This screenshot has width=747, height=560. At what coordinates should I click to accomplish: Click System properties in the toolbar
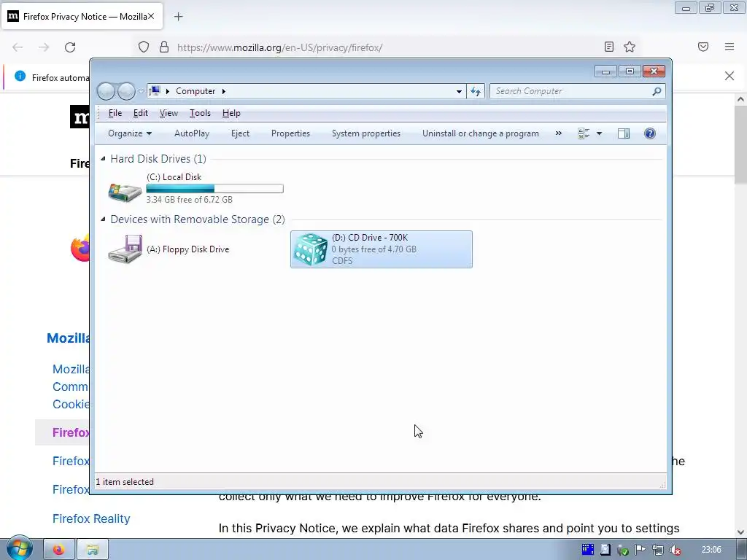(x=366, y=133)
